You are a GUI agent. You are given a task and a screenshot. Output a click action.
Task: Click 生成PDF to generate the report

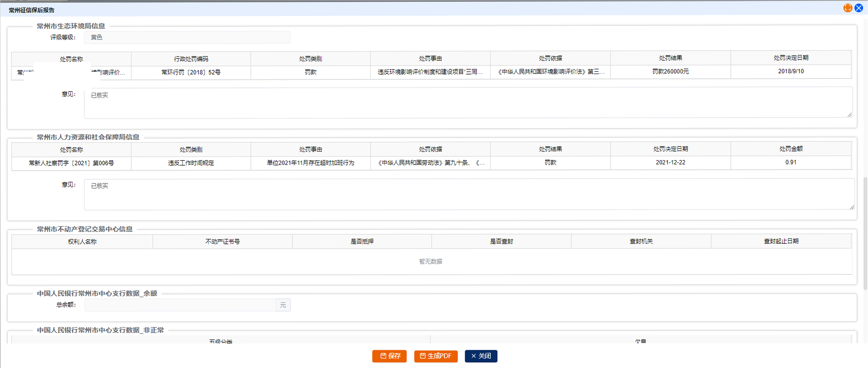(436, 356)
